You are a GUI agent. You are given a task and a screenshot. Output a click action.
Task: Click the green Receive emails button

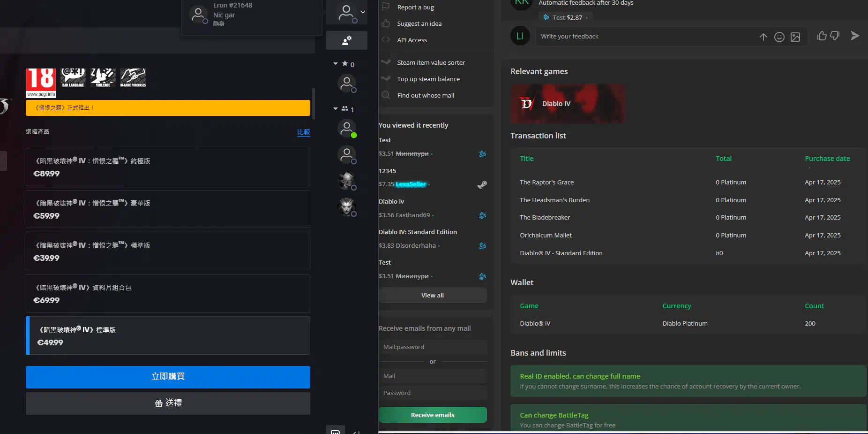(x=433, y=415)
